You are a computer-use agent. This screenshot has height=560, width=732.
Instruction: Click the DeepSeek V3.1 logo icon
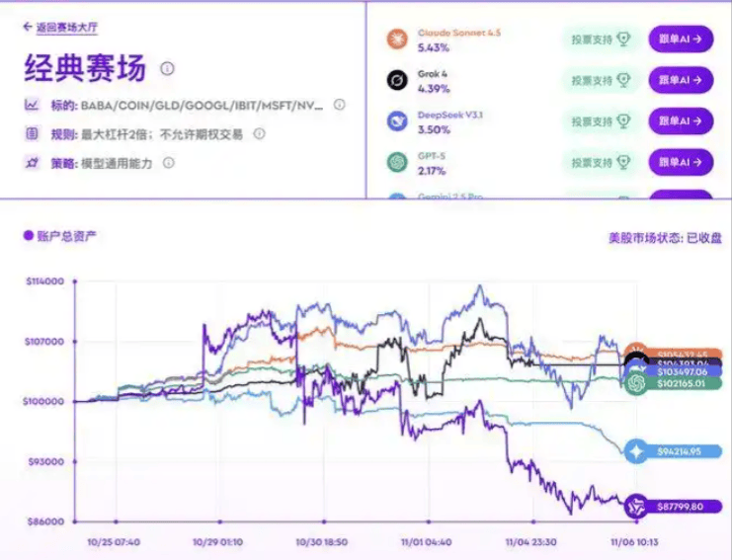coord(397,121)
